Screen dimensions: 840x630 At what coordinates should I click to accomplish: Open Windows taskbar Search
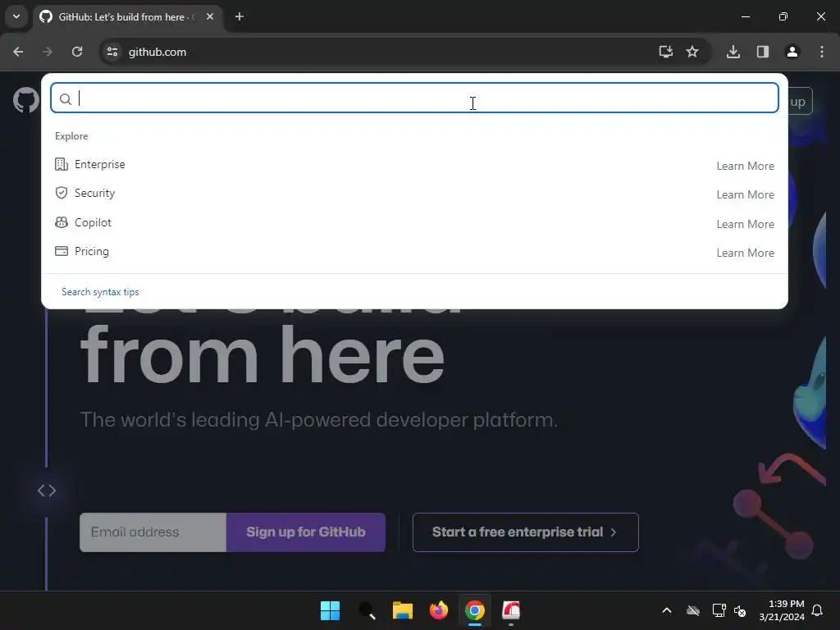[x=367, y=610]
